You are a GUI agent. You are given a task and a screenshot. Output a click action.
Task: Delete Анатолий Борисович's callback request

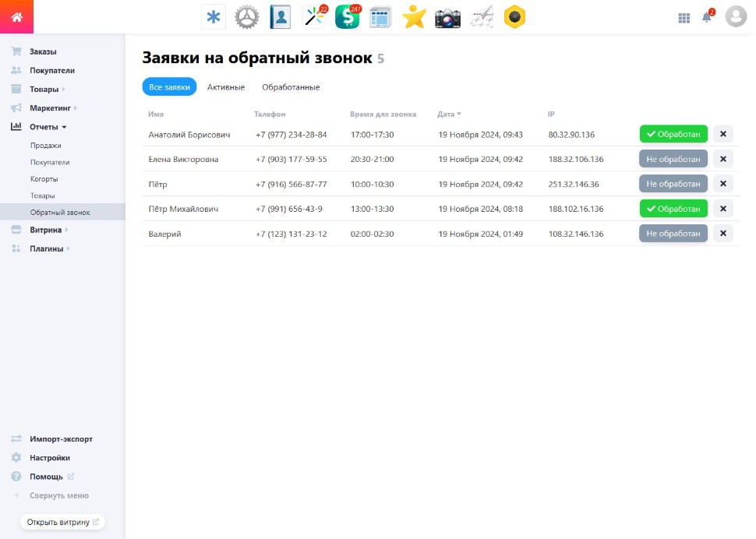pos(722,134)
